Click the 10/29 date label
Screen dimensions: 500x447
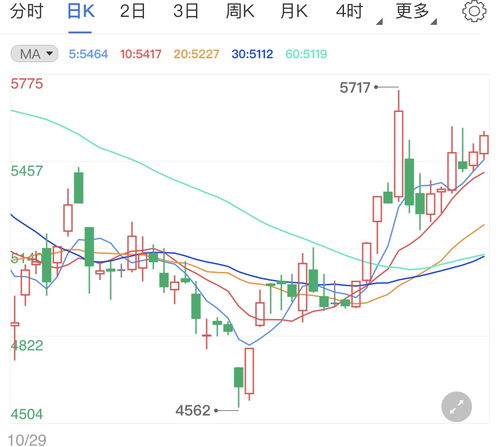tap(27, 440)
